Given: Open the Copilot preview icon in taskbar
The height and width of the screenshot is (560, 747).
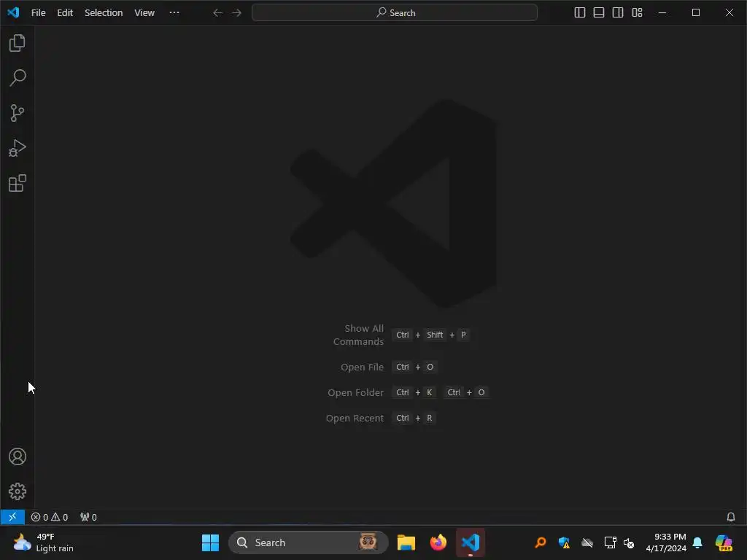Looking at the screenshot, I should click(724, 542).
